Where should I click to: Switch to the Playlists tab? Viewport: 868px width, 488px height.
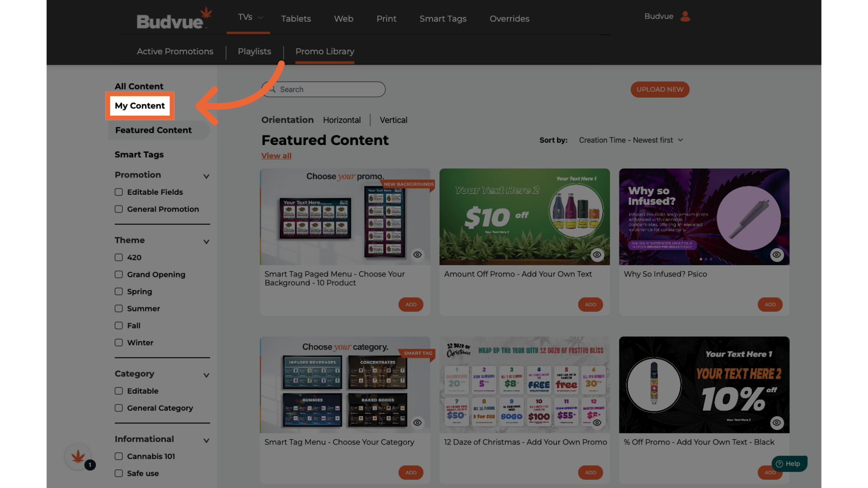[254, 52]
